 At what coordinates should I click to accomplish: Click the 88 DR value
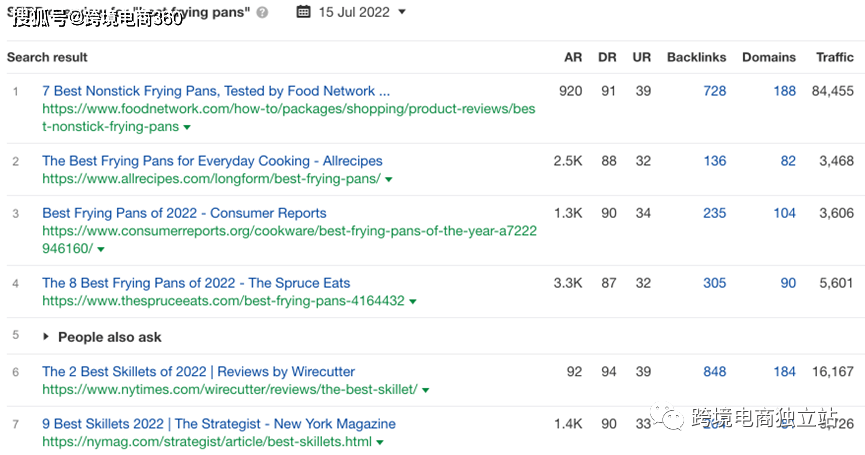point(608,160)
